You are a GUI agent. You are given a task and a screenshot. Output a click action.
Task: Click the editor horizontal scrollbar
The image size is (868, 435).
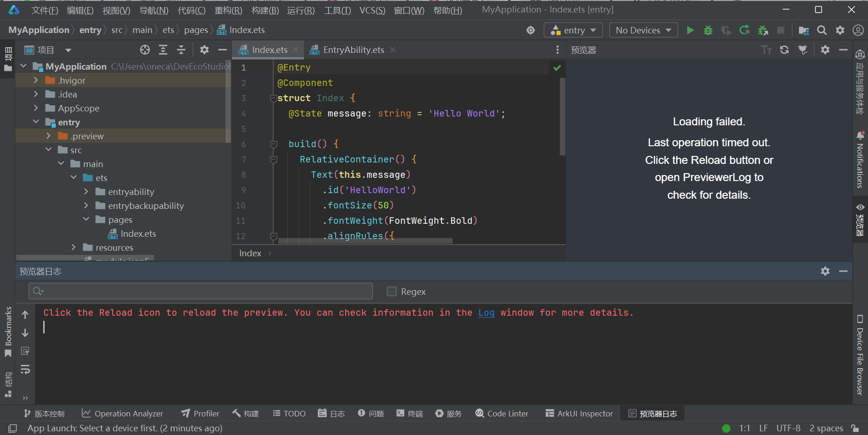(365, 241)
